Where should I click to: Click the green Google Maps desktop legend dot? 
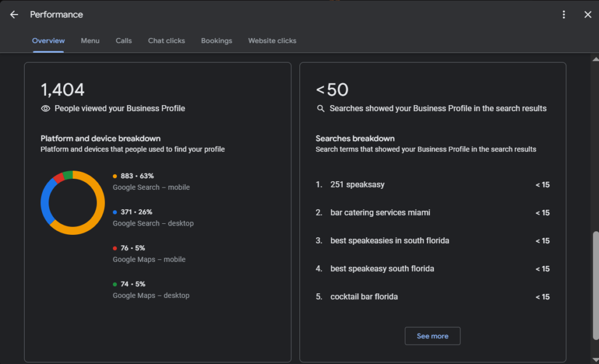[115, 285]
